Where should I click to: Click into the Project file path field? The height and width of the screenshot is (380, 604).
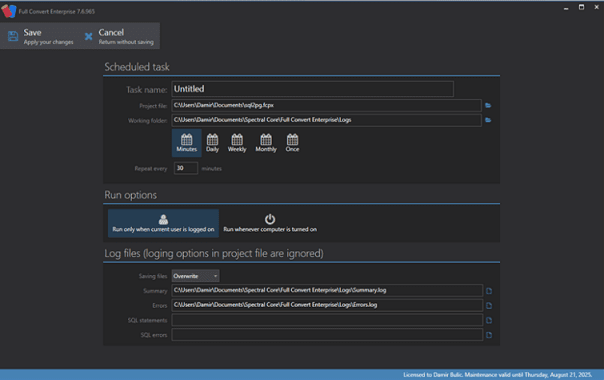pyautogui.click(x=327, y=105)
